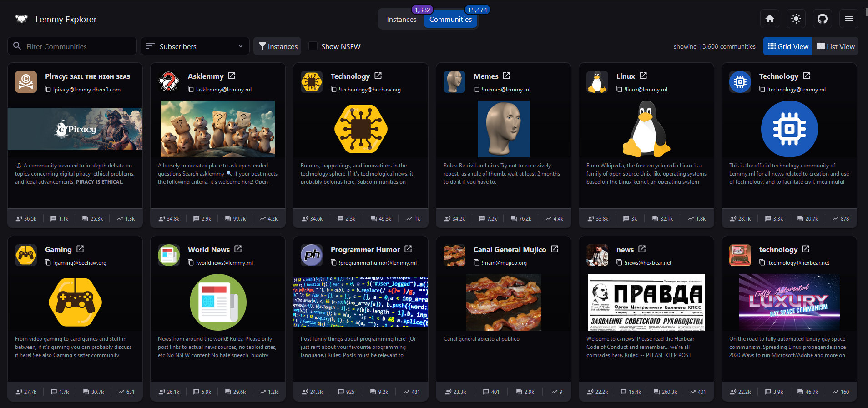
Task: Switch to the Communities tab
Action: click(x=450, y=20)
